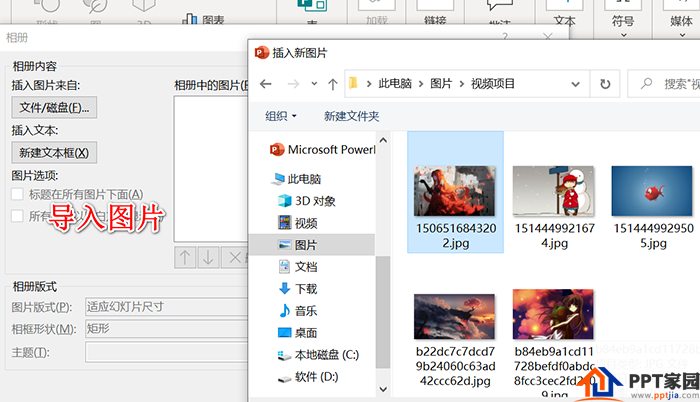
Task: Move picture up in album list
Action: point(185,258)
